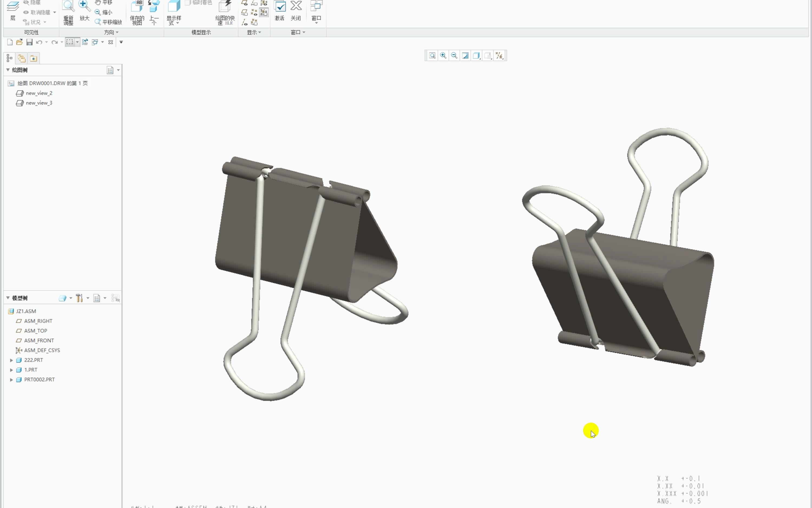Image resolution: width=812 pixels, height=508 pixels.
Task: Click zoom out icon in graphics toolbar
Action: [x=454, y=56]
